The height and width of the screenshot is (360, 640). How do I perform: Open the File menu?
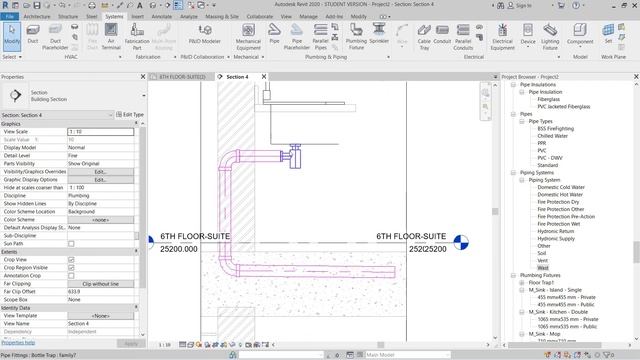click(x=9, y=16)
